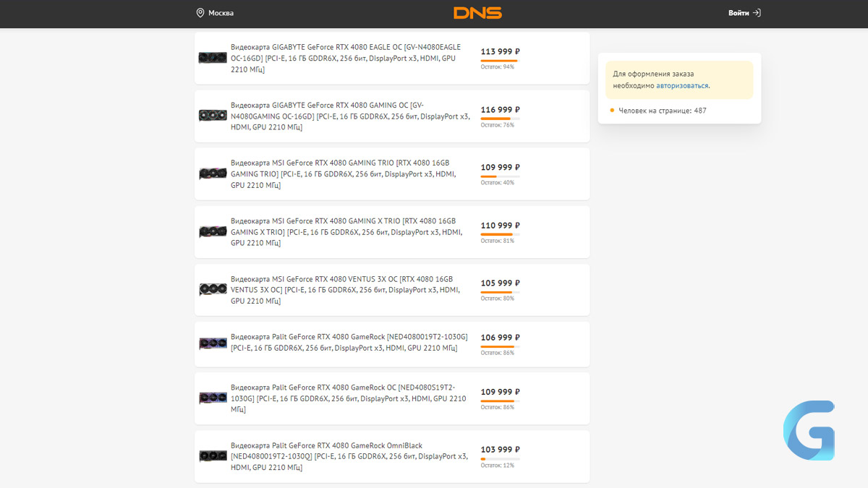Image resolution: width=868 pixels, height=488 pixels.
Task: Open the GIGABYTE RTX 4080 GAMING OC product title
Action: pos(350,116)
